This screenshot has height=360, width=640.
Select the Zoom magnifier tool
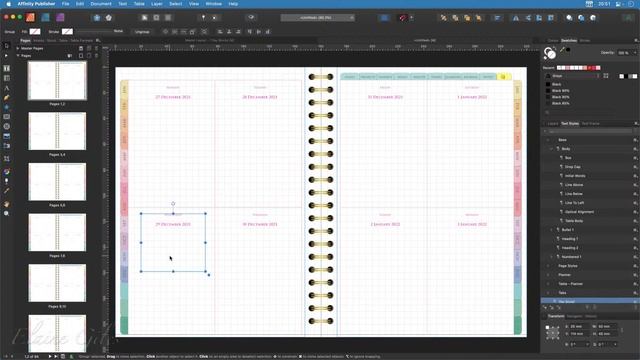(x=7, y=213)
